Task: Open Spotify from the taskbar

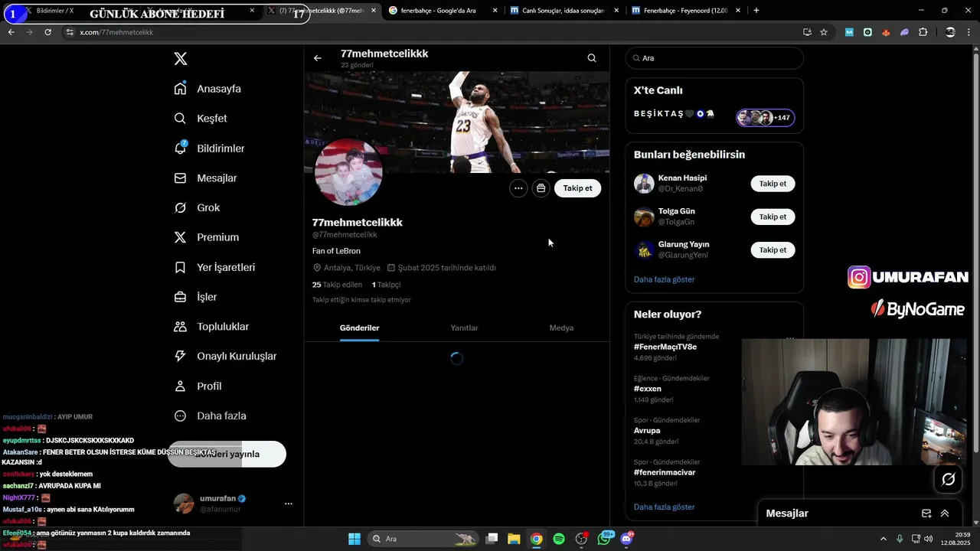Action: pyautogui.click(x=559, y=539)
